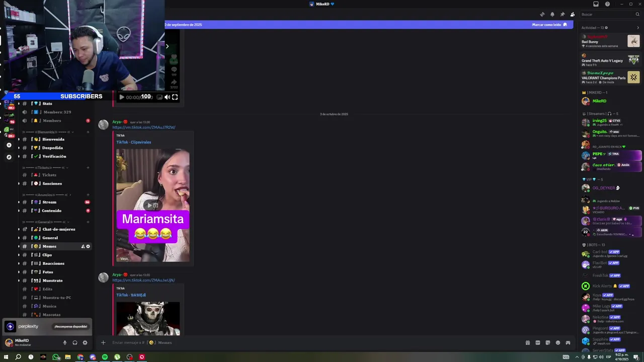
Task: Collapse the Tickets category
Action: pos(45,168)
